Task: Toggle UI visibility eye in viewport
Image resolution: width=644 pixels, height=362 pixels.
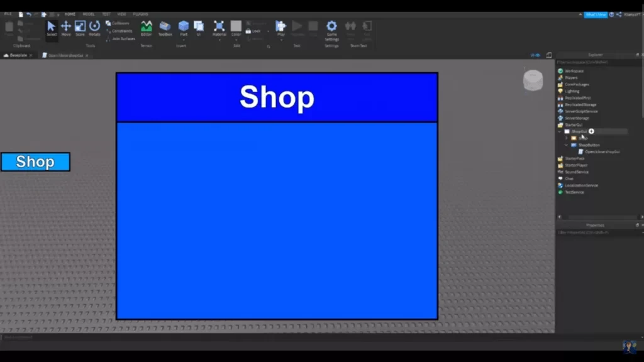Action: click(x=535, y=55)
